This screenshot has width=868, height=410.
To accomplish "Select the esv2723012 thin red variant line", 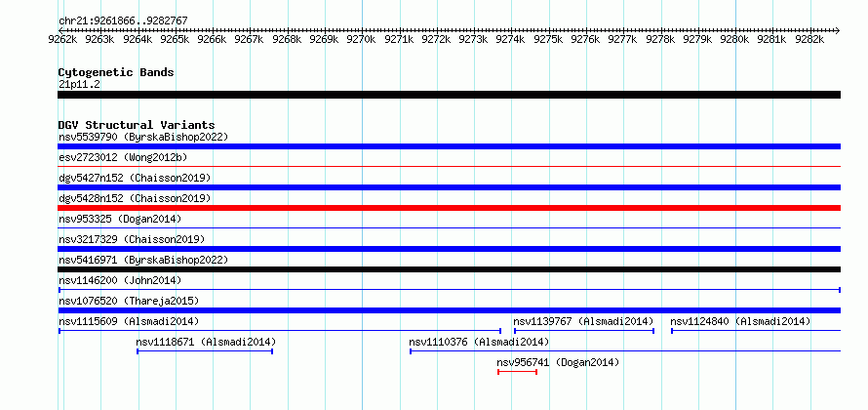I will [449, 166].
